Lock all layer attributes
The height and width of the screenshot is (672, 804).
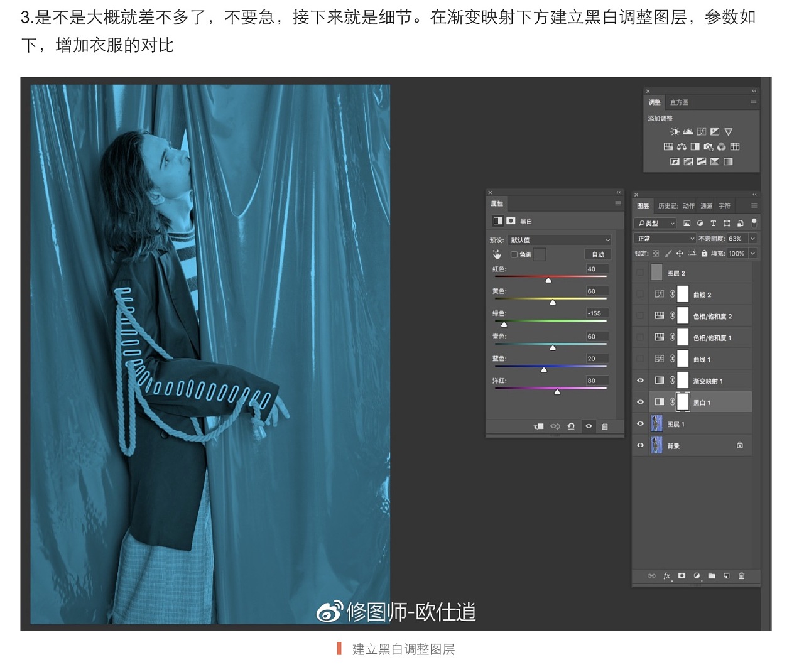click(x=705, y=254)
